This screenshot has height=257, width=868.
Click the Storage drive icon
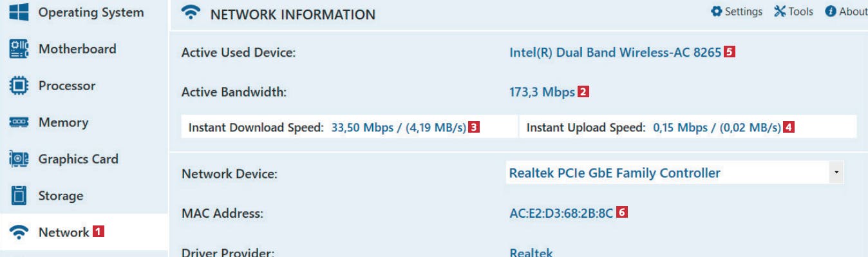[19, 196]
